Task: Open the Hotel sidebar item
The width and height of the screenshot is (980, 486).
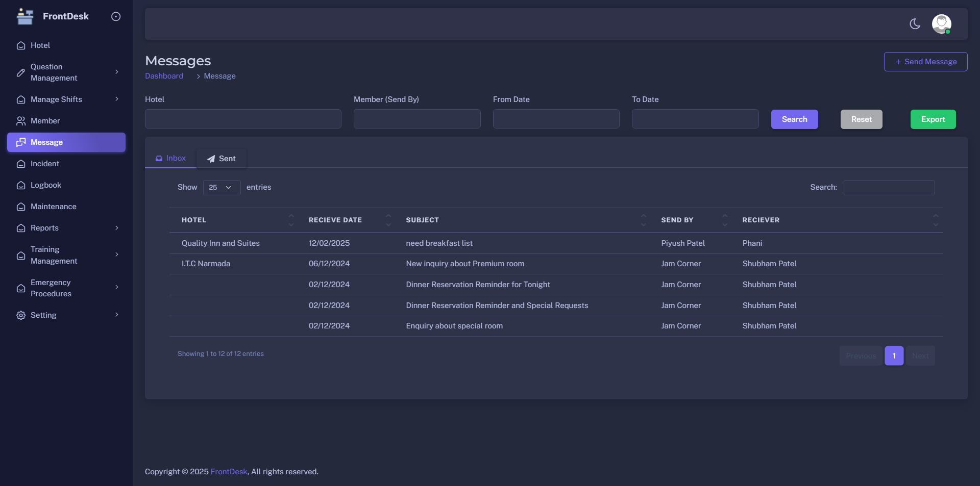Action: click(x=40, y=45)
